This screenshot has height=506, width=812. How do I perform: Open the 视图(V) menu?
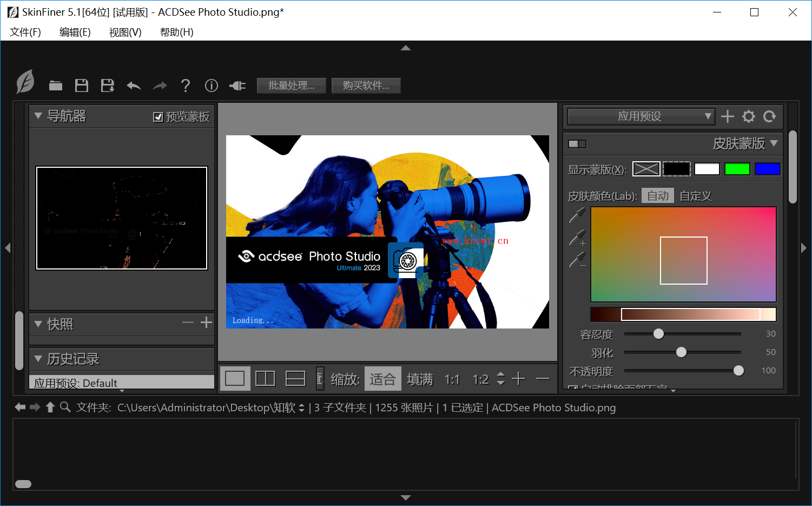click(x=126, y=32)
